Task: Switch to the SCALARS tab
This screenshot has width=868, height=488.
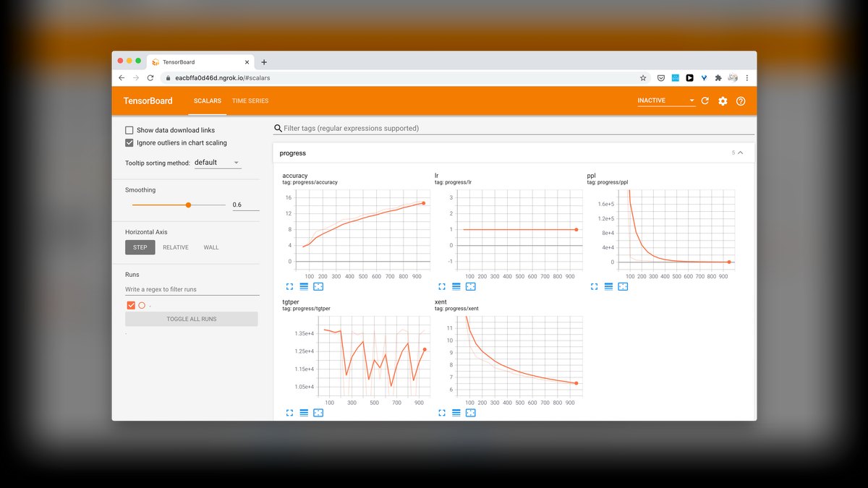Action: tap(208, 100)
